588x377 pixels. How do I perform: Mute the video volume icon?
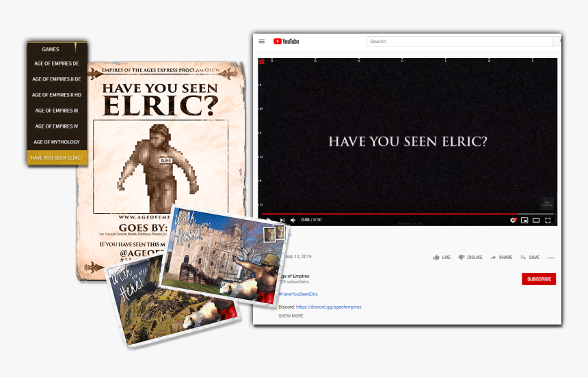tap(293, 220)
